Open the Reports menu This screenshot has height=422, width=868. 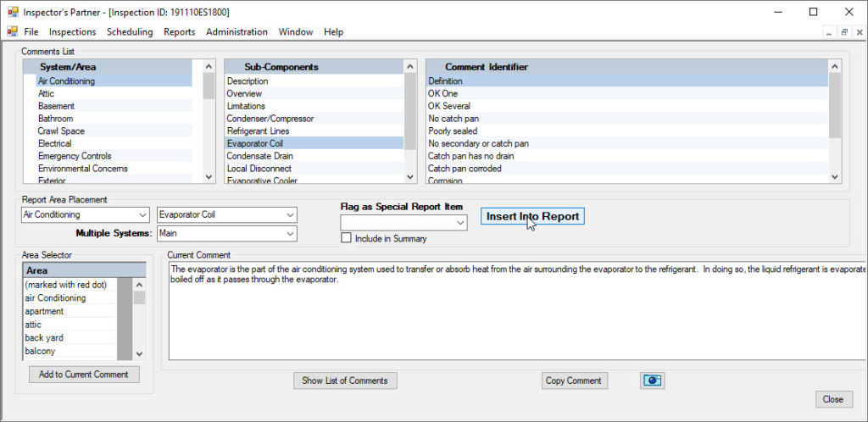click(x=179, y=32)
